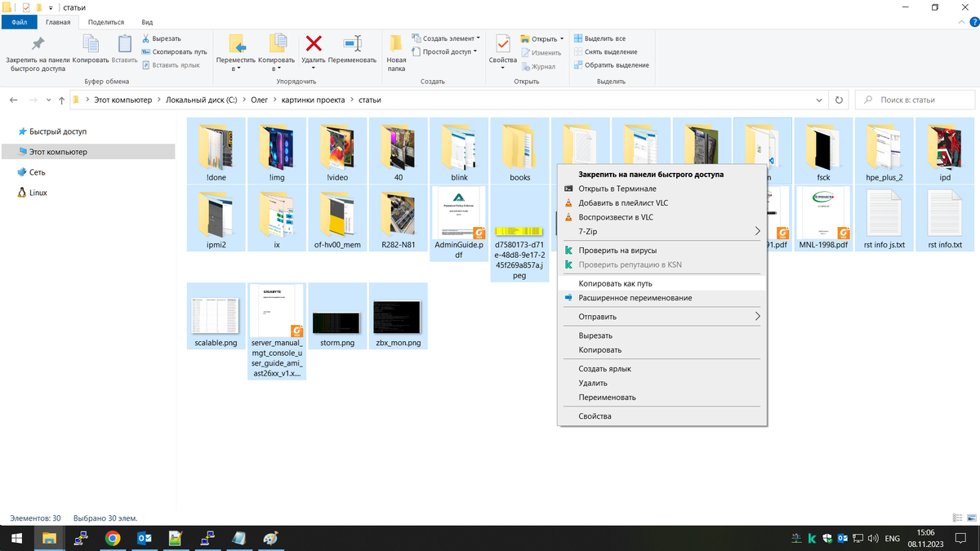
Task: Open Google Chrome from the taskbar
Action: (113, 539)
